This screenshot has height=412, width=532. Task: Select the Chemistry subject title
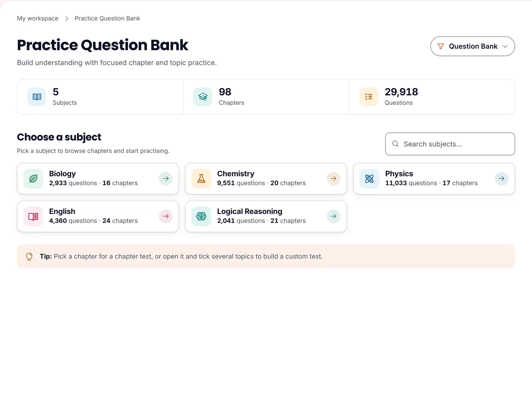236,174
